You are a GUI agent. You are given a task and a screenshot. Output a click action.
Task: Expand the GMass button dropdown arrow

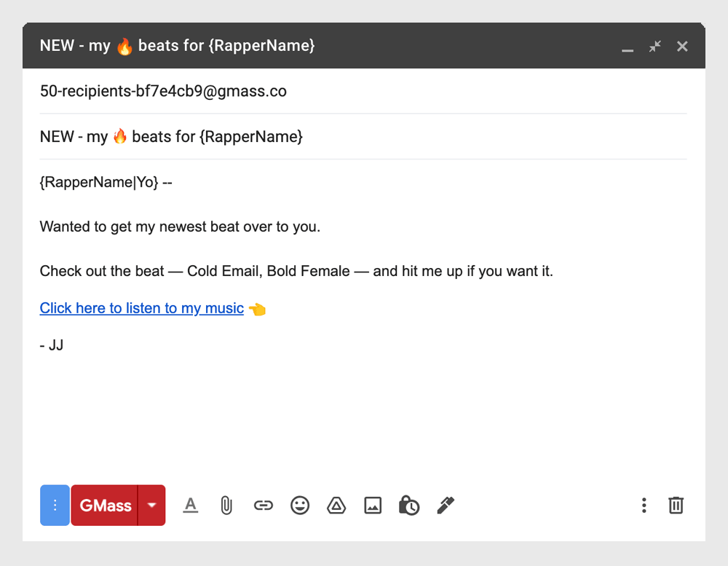152,505
